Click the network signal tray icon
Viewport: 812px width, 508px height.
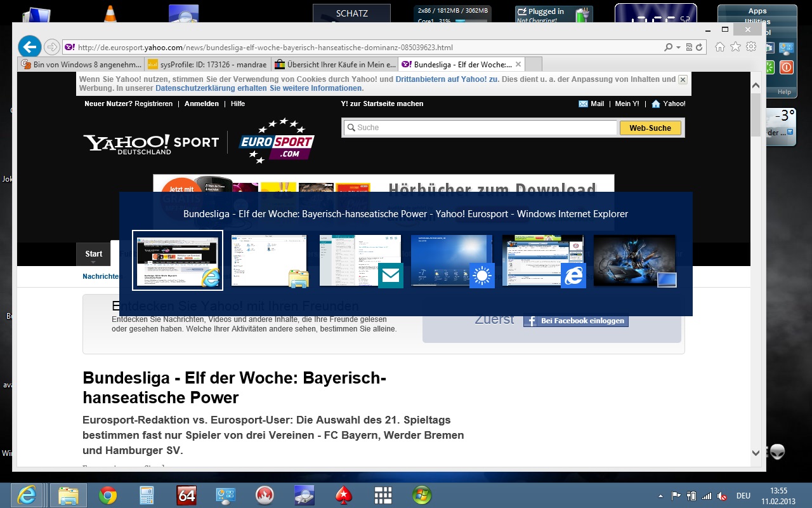[707, 495]
